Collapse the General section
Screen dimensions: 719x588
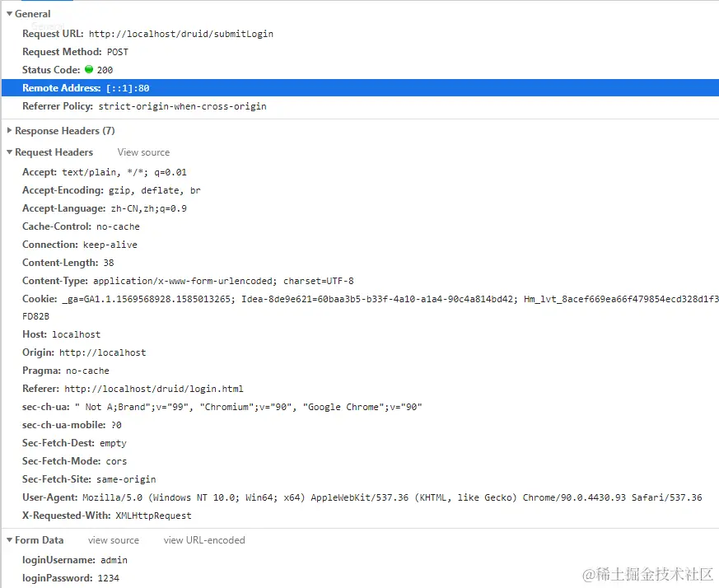9,14
